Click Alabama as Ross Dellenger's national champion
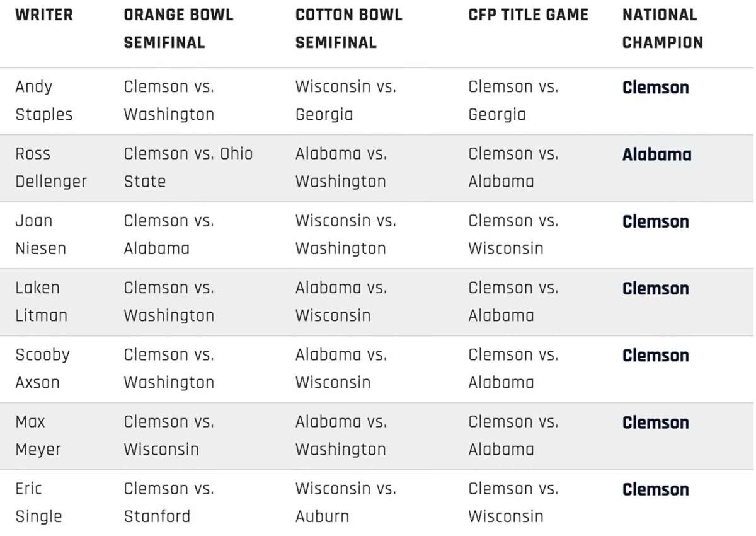This screenshot has width=756, height=536. pyautogui.click(x=656, y=154)
